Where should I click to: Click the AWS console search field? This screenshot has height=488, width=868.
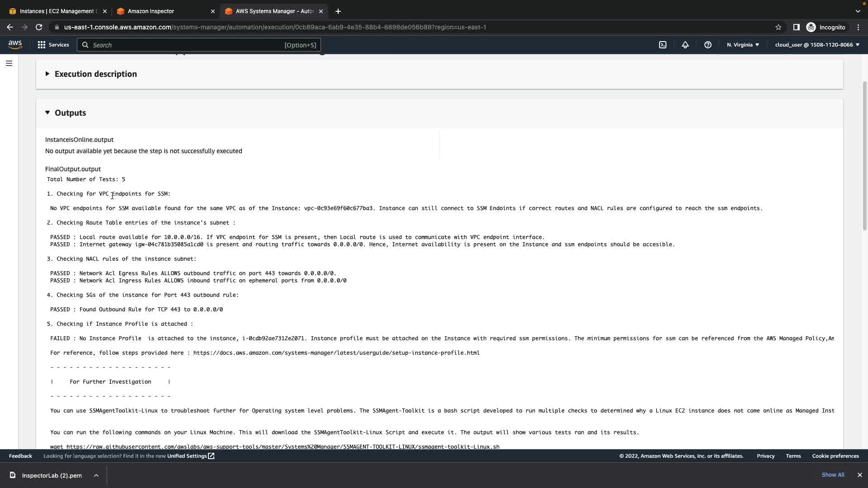(188, 45)
